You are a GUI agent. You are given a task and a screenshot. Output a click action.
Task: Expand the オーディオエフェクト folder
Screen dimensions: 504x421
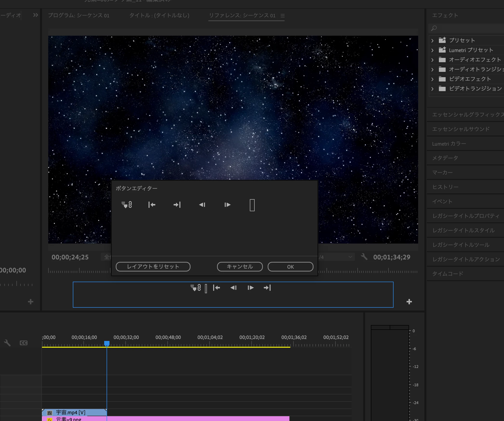pos(432,60)
